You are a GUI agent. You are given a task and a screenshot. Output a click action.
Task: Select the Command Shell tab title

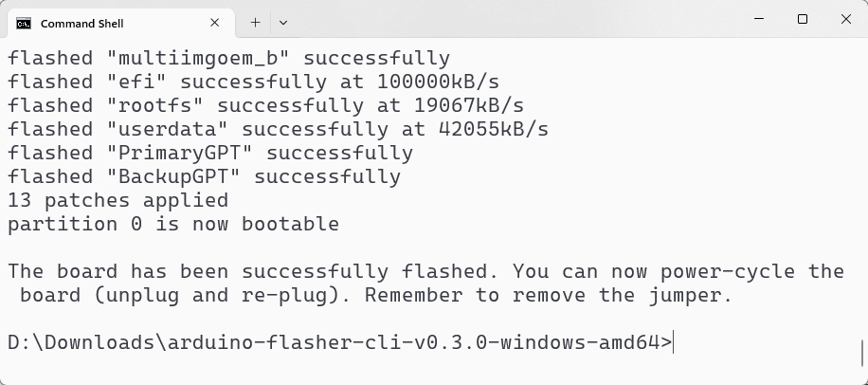point(81,22)
